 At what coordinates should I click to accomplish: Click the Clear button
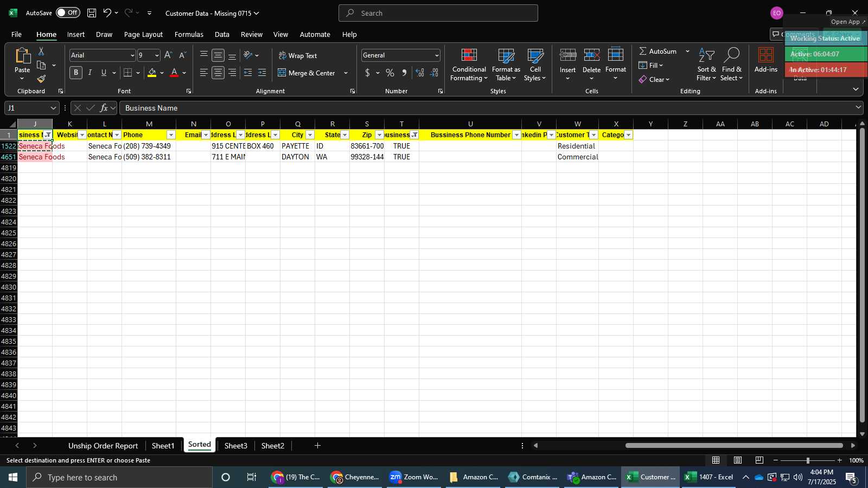click(654, 79)
